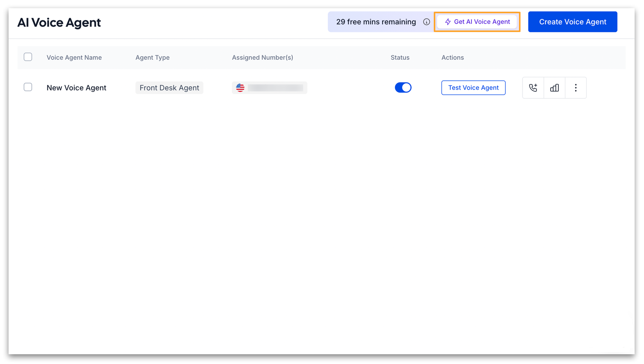This screenshot has width=644, height=364.
Task: Click the info icon beside free mins remaining
Action: (426, 22)
